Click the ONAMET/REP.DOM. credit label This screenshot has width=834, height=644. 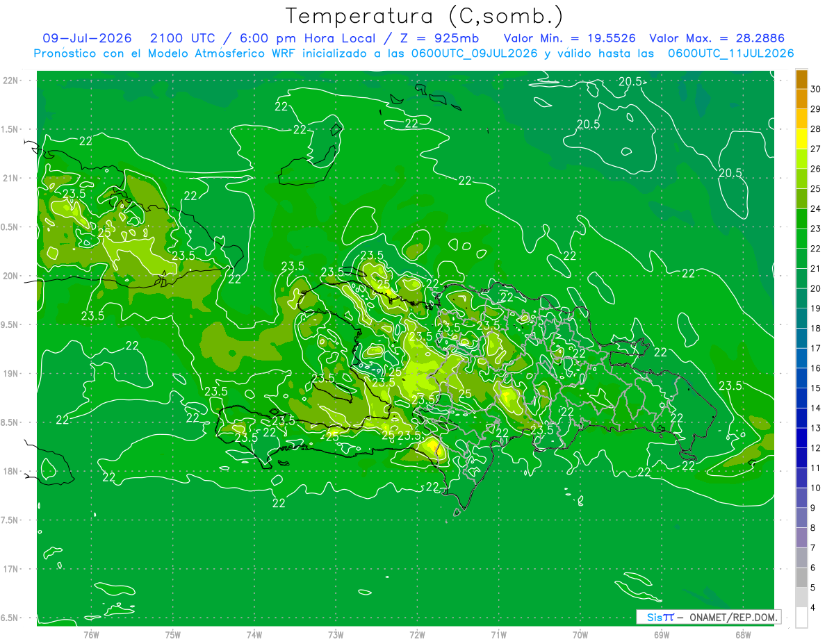[x=733, y=617]
